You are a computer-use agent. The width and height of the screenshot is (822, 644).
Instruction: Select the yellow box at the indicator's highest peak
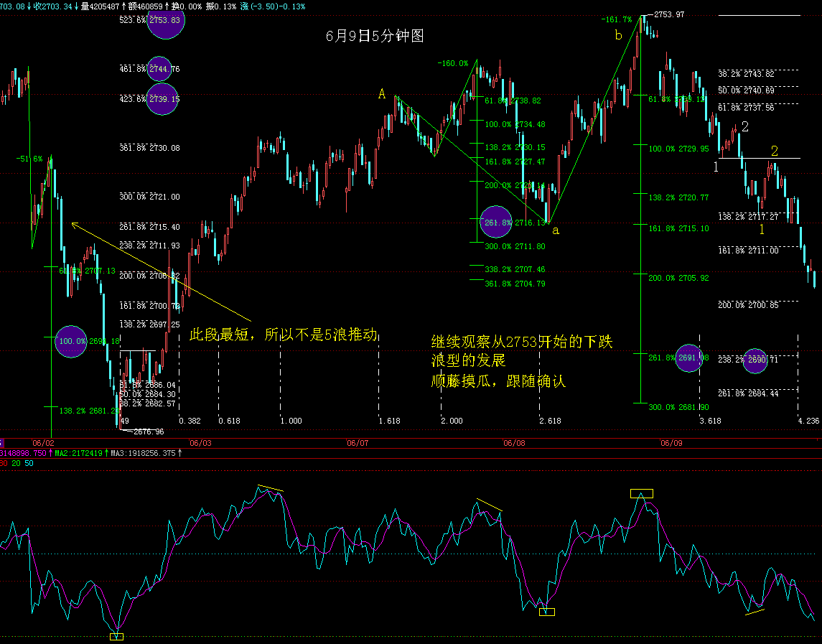pyautogui.click(x=641, y=493)
